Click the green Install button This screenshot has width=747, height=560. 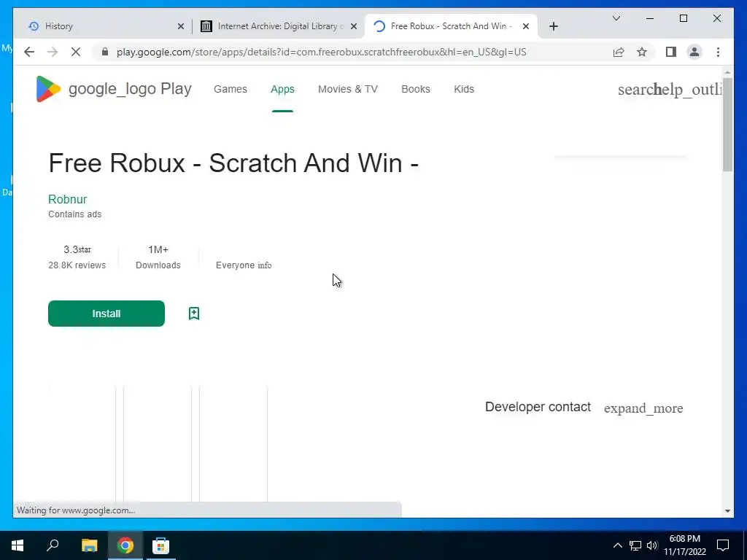[x=107, y=314]
